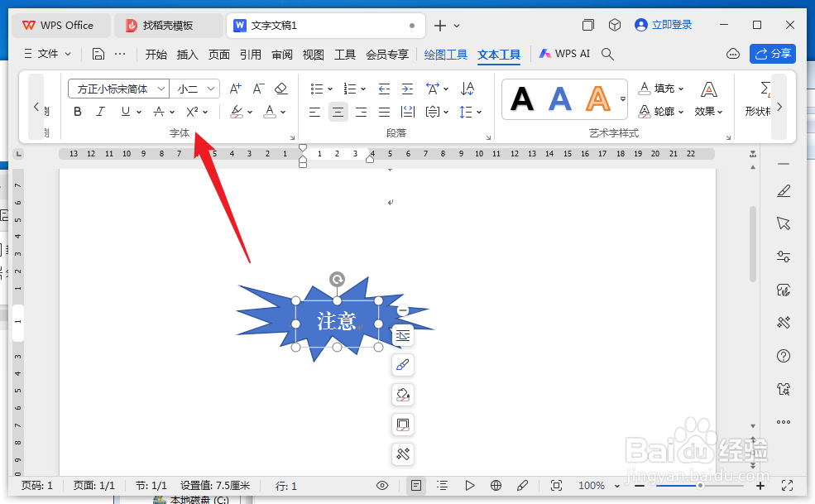Viewport: 815px width, 504px height.
Task: Apply numbered list
Action: (350, 89)
